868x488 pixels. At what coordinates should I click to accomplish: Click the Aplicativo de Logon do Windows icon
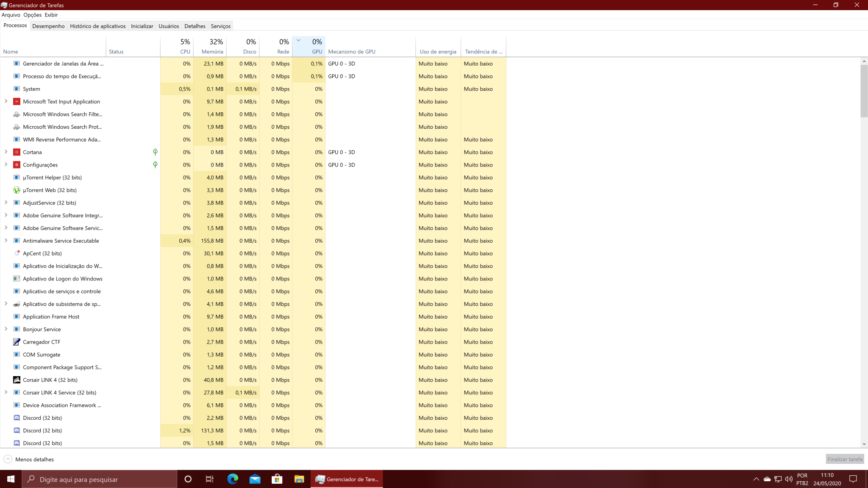(17, 279)
